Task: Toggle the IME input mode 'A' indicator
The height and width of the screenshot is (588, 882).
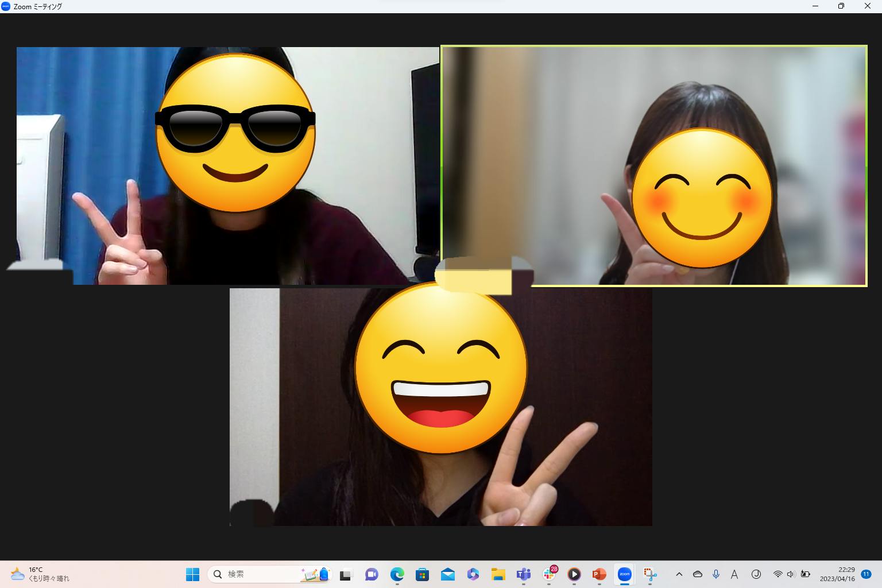Action: pyautogui.click(x=734, y=574)
